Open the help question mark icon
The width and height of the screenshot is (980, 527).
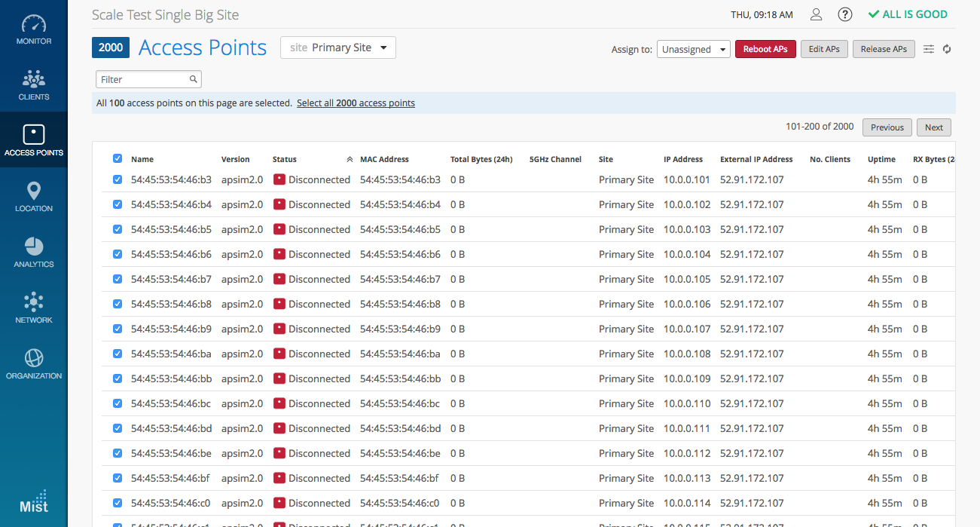point(845,14)
